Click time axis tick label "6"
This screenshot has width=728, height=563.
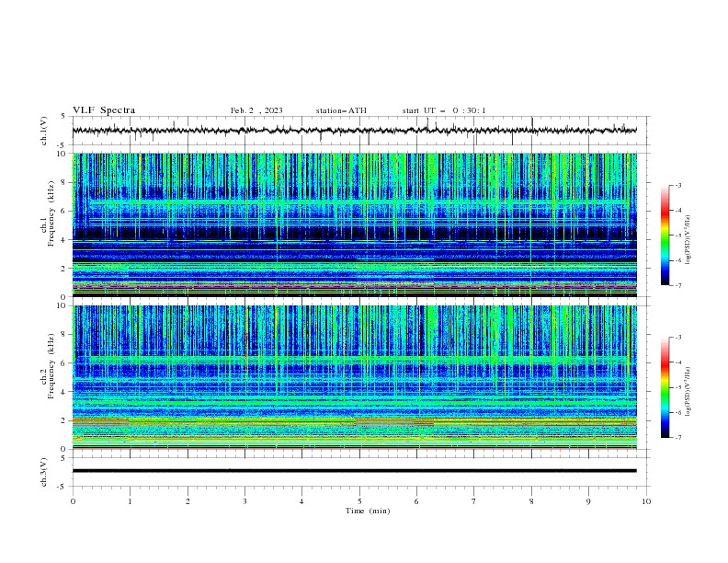click(416, 501)
